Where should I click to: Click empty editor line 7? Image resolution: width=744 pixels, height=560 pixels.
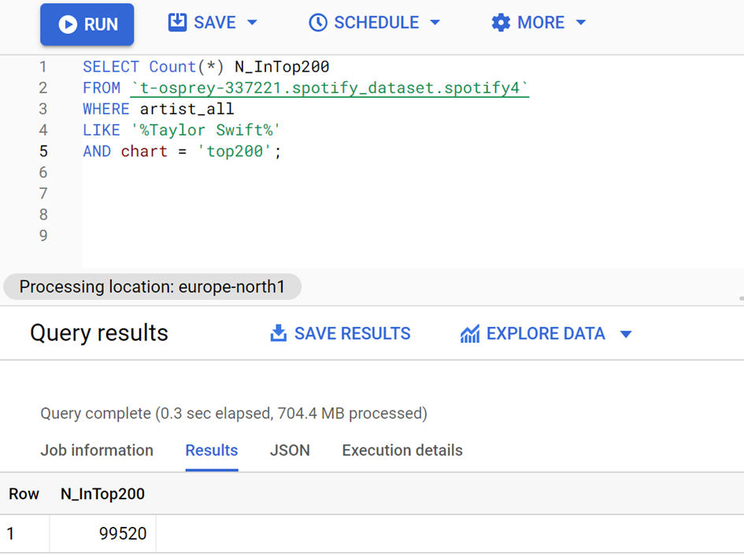coord(413,193)
